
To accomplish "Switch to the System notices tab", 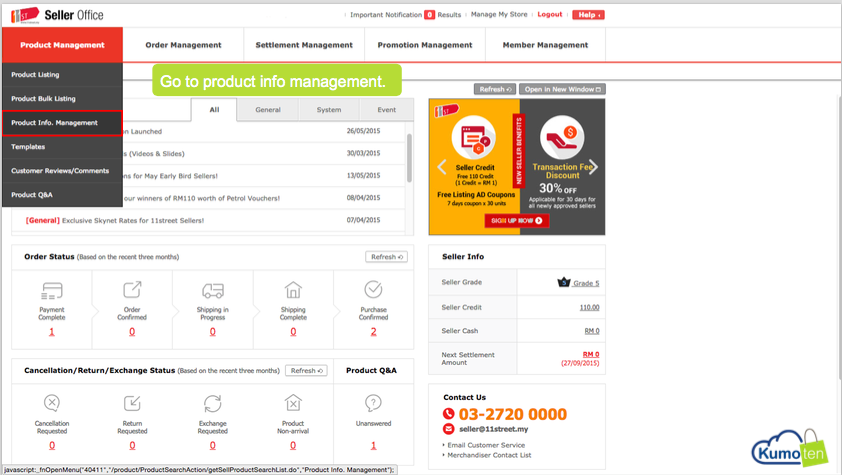I will point(329,109).
